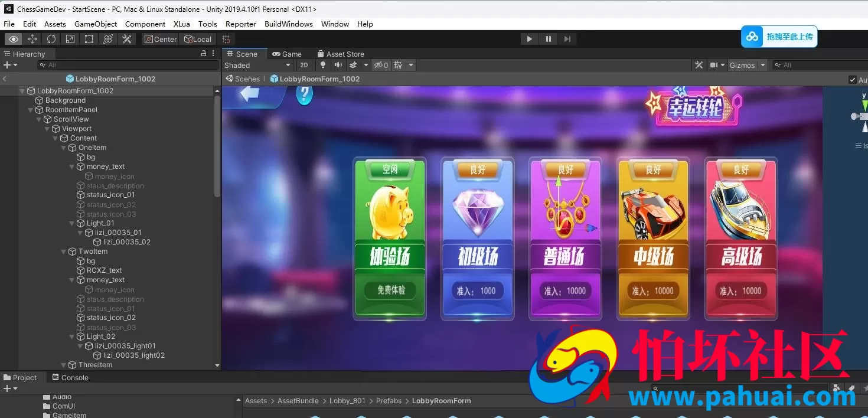This screenshot has width=868, height=418.
Task: Click the Scene view search field
Action: (x=820, y=65)
